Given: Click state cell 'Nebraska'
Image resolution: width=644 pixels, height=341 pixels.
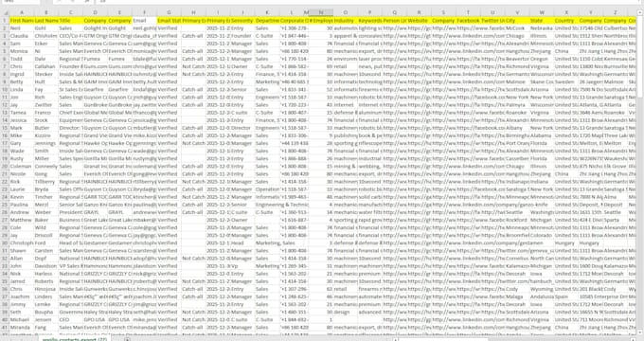Looking at the screenshot, I should tap(542, 28).
